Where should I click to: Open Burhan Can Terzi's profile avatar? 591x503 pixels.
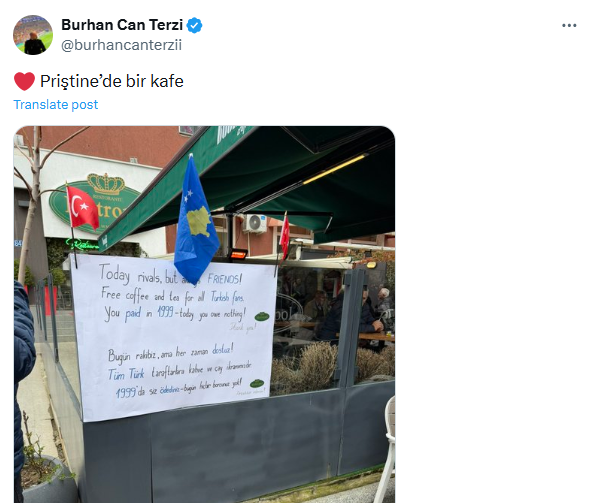click(x=33, y=35)
